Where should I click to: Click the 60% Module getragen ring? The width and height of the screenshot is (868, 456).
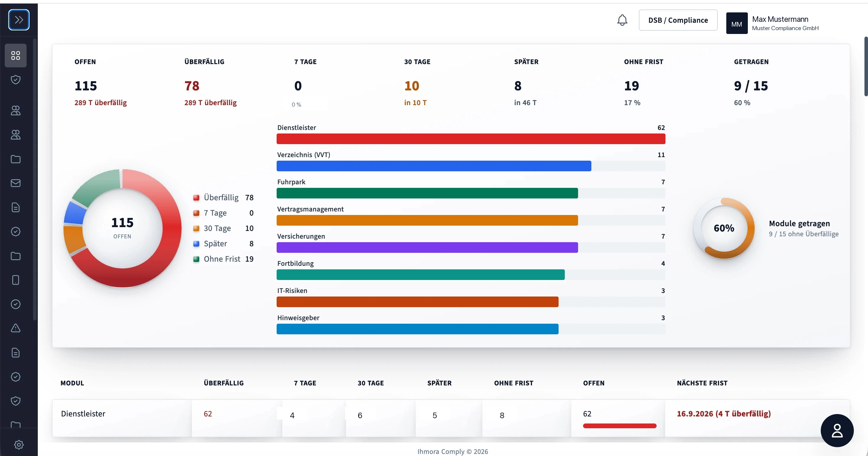click(x=724, y=228)
